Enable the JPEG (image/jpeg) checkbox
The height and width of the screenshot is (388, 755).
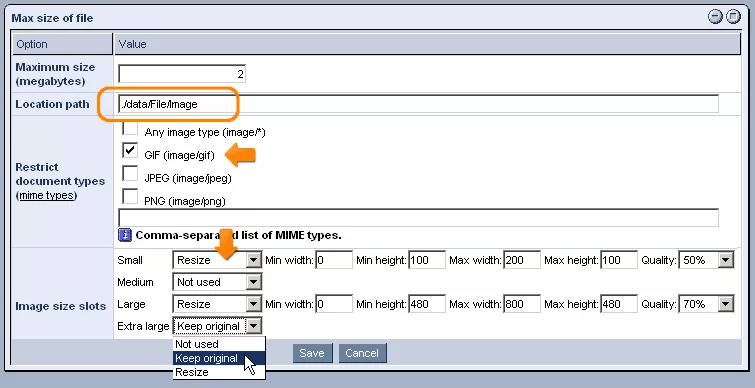(x=130, y=173)
